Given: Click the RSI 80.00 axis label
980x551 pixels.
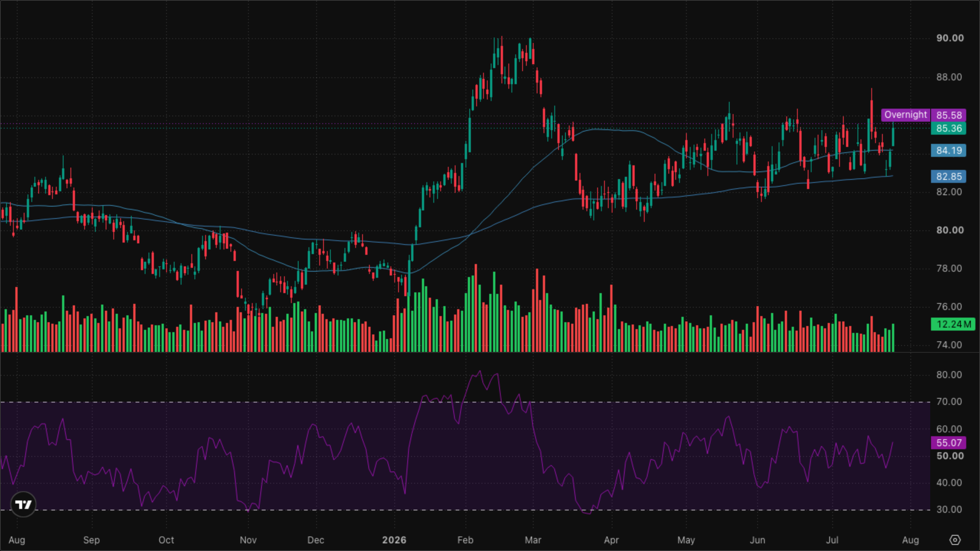Looking at the screenshot, I should [949, 375].
